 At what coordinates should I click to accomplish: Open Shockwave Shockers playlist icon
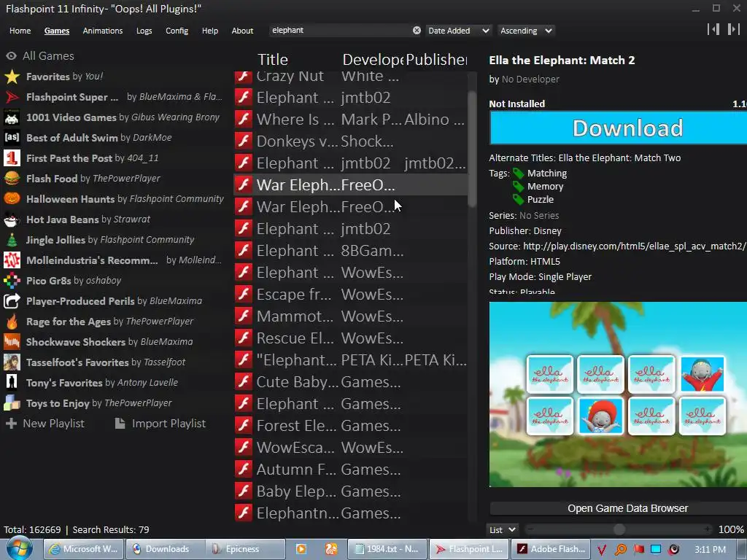pos(12,342)
